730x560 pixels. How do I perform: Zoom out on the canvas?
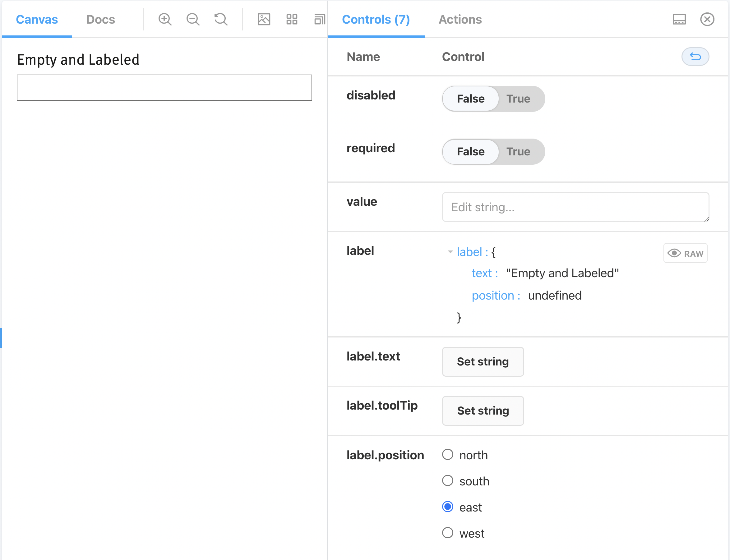[x=192, y=19]
